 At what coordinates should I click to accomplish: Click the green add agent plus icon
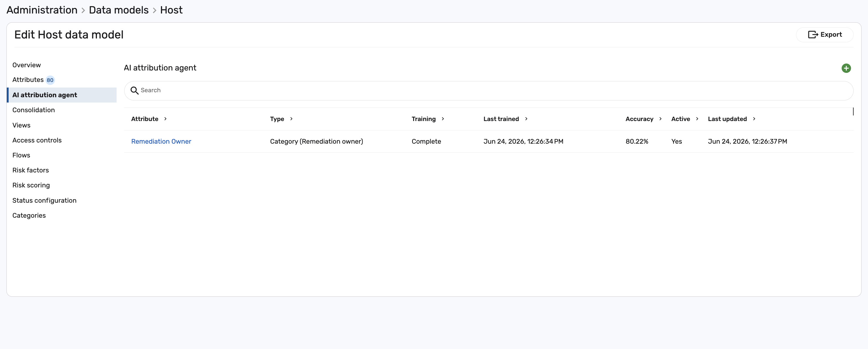coord(846,68)
